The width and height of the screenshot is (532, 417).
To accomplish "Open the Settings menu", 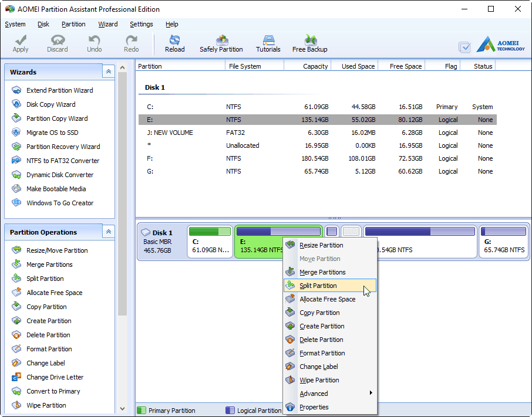I will click(x=142, y=25).
